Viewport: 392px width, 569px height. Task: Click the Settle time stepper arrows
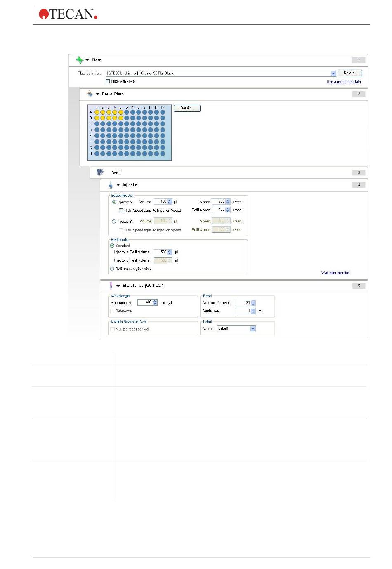point(253,311)
